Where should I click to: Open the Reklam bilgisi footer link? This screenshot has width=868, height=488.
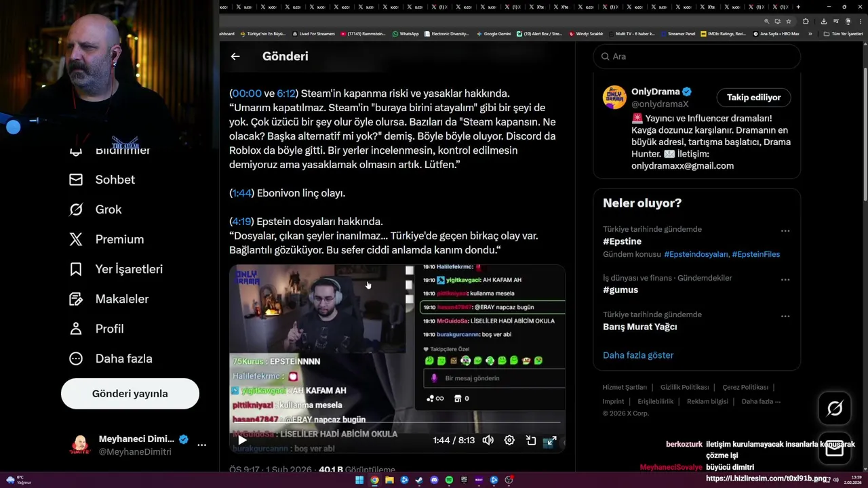(707, 401)
